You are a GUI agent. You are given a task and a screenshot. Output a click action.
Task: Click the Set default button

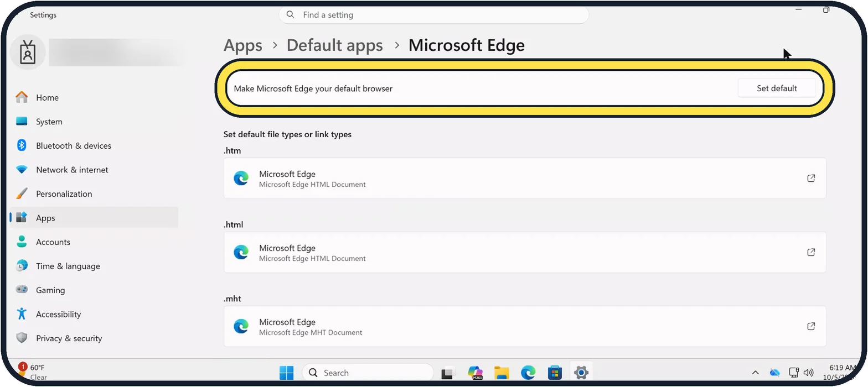[777, 88]
